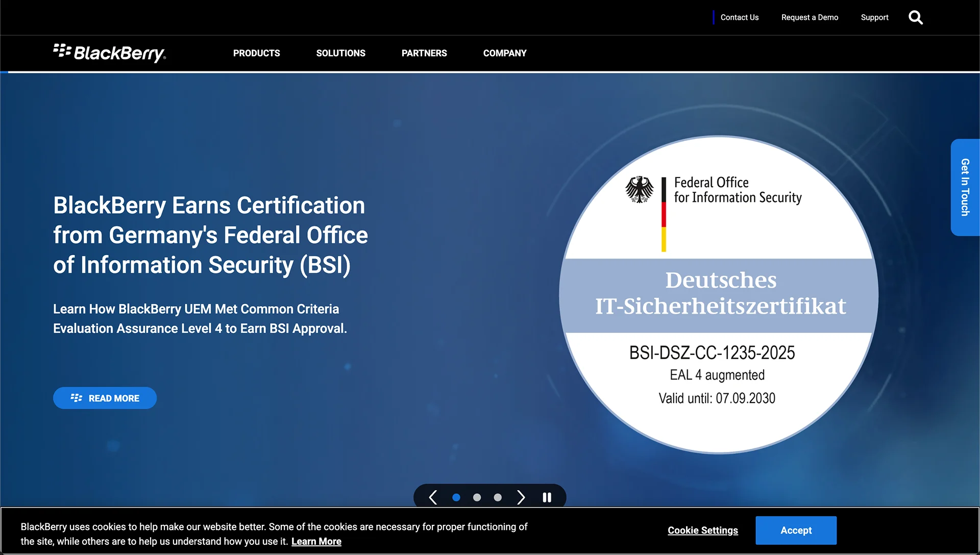
Task: Open the site search magnifier
Action: click(916, 17)
